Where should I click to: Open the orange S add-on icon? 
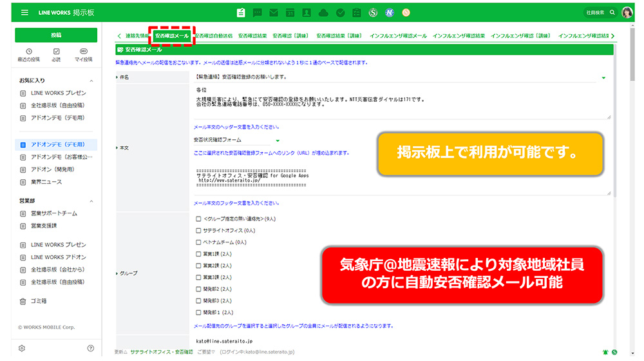[406, 13]
